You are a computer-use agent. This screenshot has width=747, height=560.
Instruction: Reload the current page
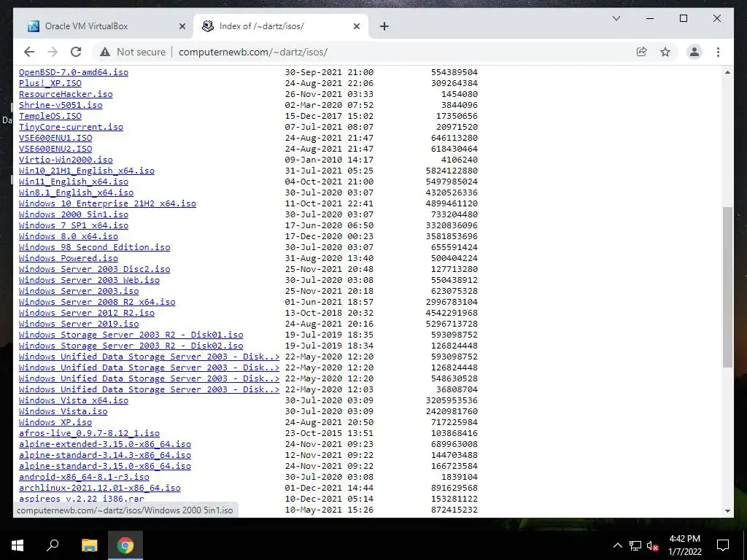(76, 52)
